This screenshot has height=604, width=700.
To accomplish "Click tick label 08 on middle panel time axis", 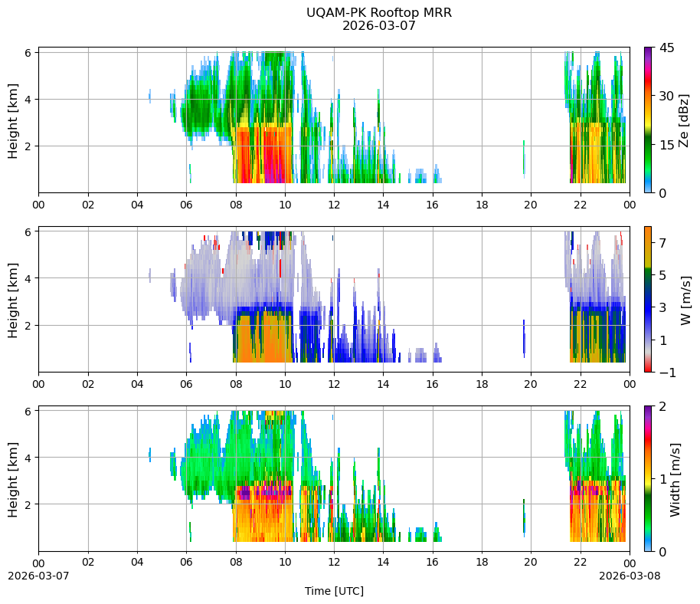I will (236, 384).
